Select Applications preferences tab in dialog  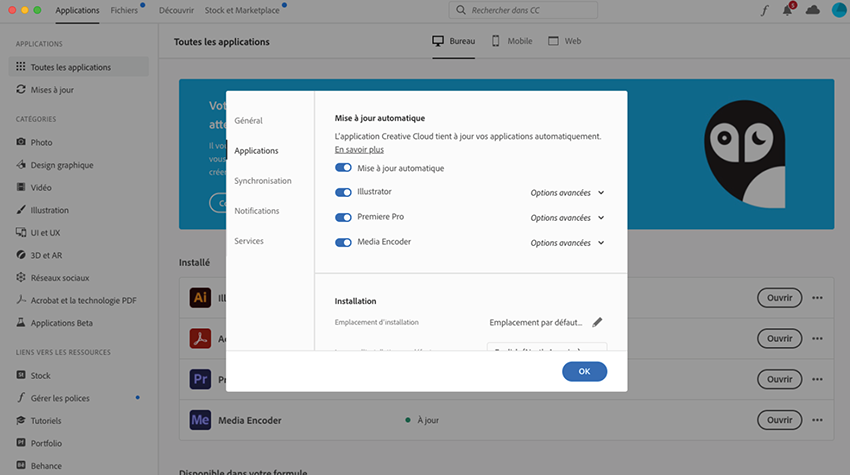point(256,150)
